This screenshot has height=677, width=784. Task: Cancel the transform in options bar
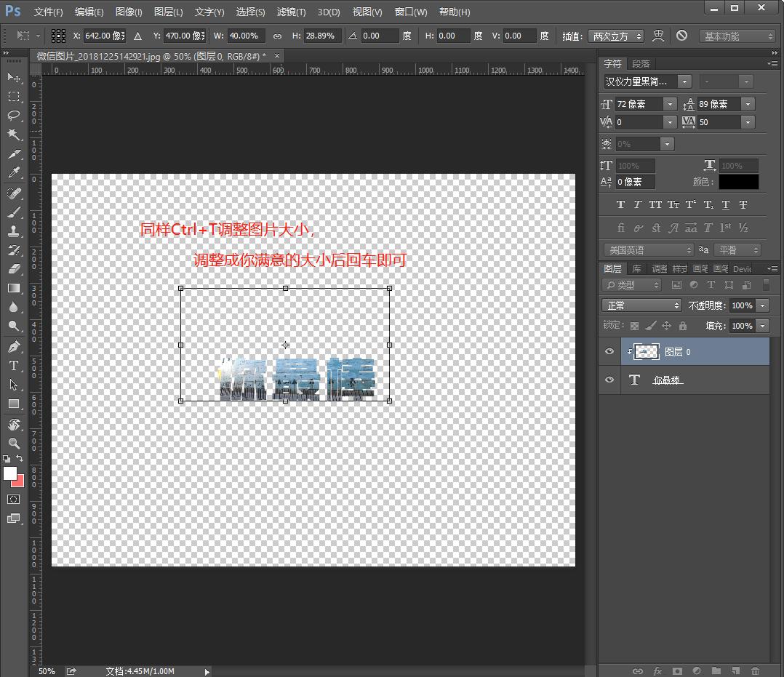click(x=681, y=36)
